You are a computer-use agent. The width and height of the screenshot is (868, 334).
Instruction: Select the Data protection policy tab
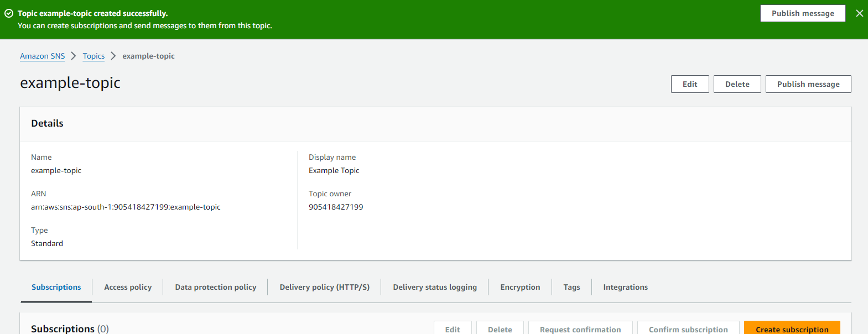[216, 287]
